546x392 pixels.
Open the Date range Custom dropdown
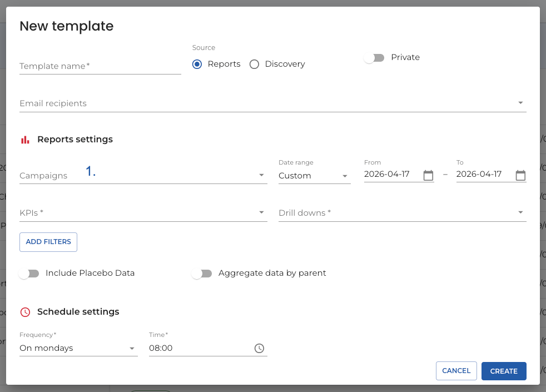tap(315, 176)
